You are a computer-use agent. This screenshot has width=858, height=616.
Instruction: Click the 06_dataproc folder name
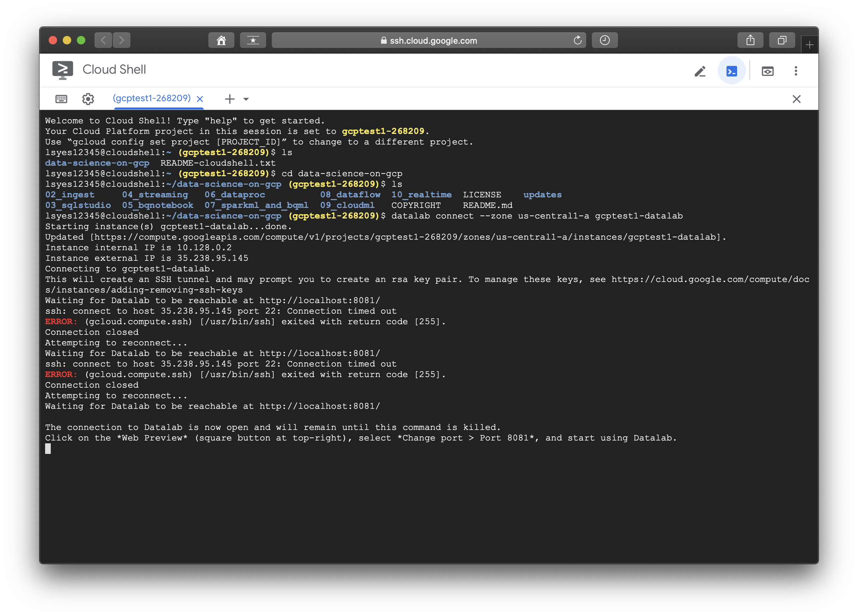[235, 195]
